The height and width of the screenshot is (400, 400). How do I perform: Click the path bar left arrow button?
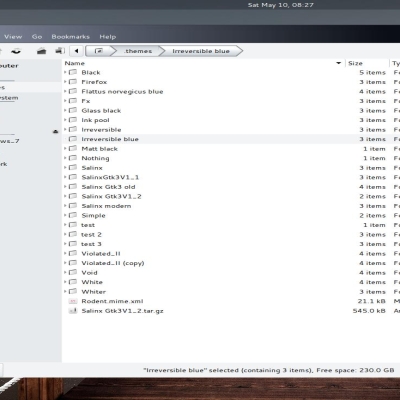(76, 51)
